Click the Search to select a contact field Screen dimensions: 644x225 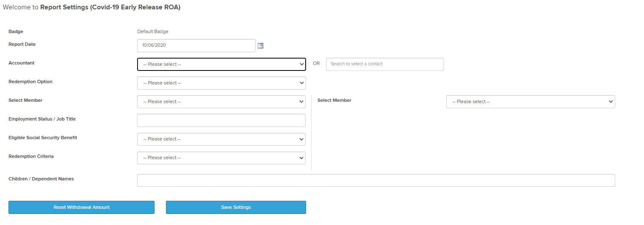point(385,64)
